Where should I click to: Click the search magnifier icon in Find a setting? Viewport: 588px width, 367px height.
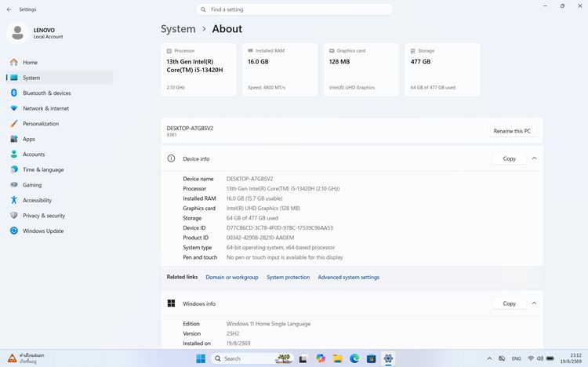(x=203, y=9)
